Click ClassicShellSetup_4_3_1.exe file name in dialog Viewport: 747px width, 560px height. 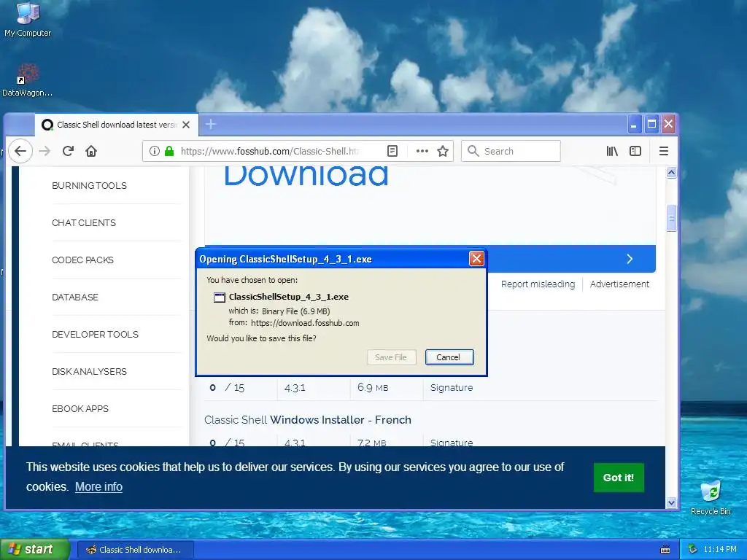tap(289, 297)
